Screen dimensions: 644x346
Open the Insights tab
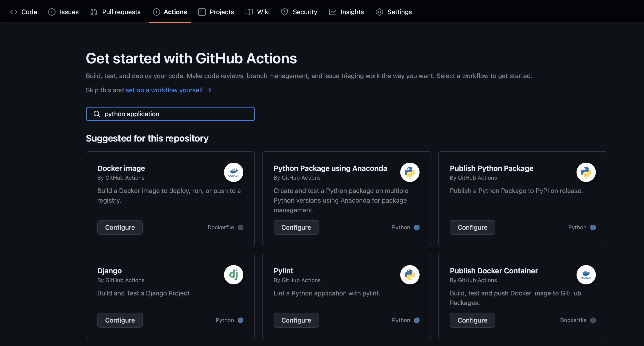(x=346, y=12)
